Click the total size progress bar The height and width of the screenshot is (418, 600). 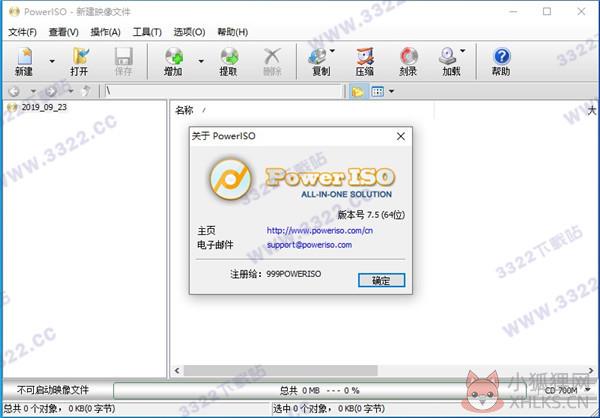320,390
